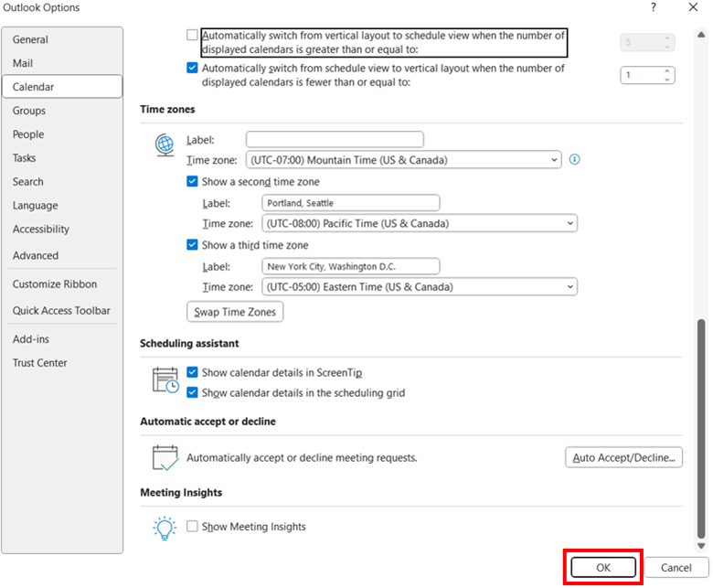Click the time zone info icon
Image resolution: width=713 pixels, height=588 pixels.
click(x=575, y=160)
